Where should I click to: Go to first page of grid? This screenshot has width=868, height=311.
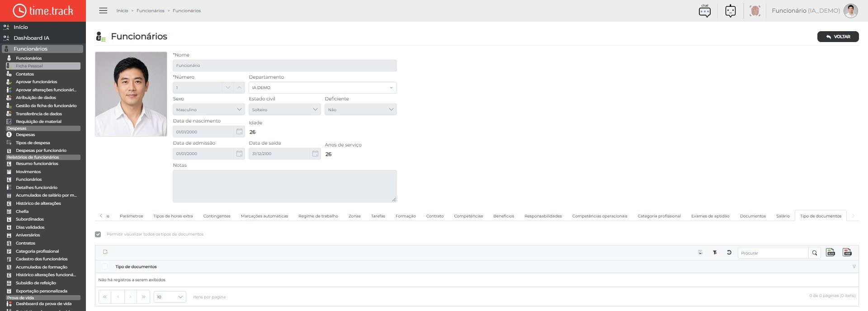click(x=105, y=297)
